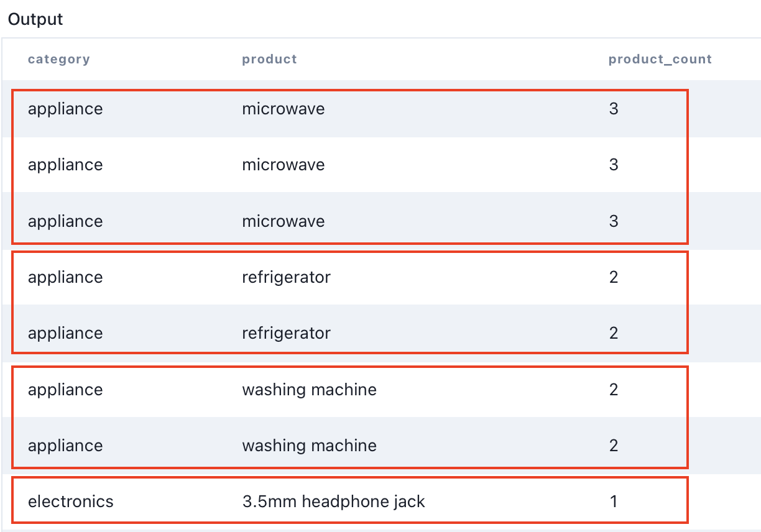Select the product_count column header
The image size is (761, 532).
coord(660,60)
